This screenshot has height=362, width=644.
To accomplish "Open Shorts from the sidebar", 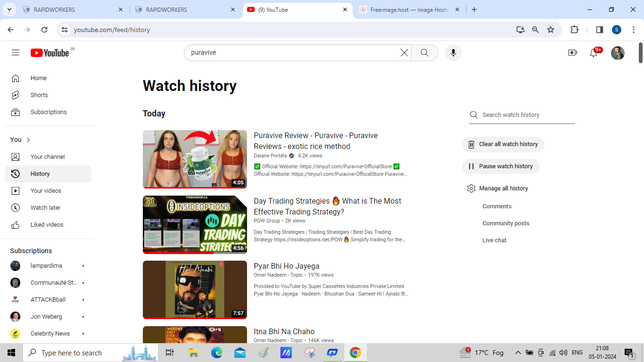I will 48,95.
